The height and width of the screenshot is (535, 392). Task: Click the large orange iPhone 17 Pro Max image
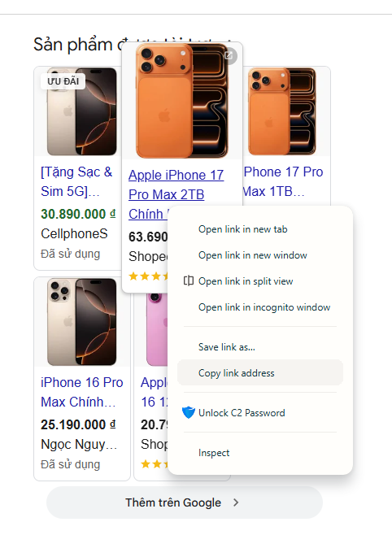pos(182,101)
